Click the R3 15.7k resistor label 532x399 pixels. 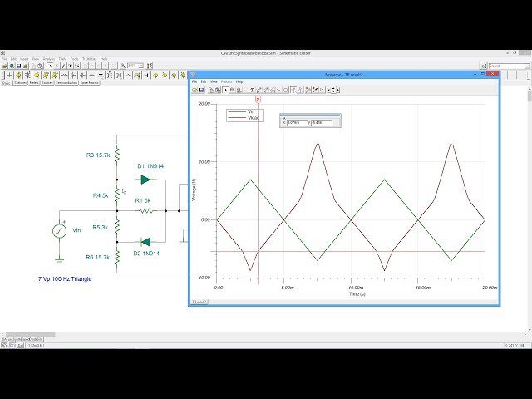tap(98, 155)
